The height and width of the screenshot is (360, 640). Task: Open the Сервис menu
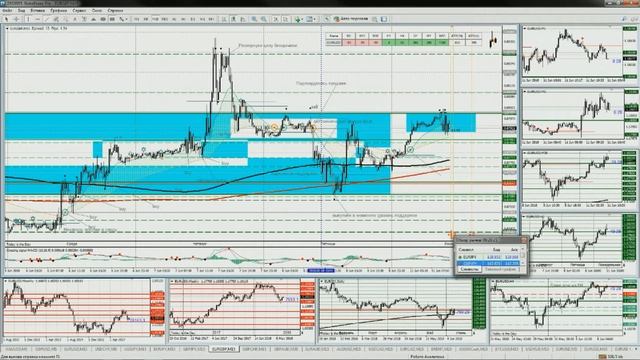79,10
